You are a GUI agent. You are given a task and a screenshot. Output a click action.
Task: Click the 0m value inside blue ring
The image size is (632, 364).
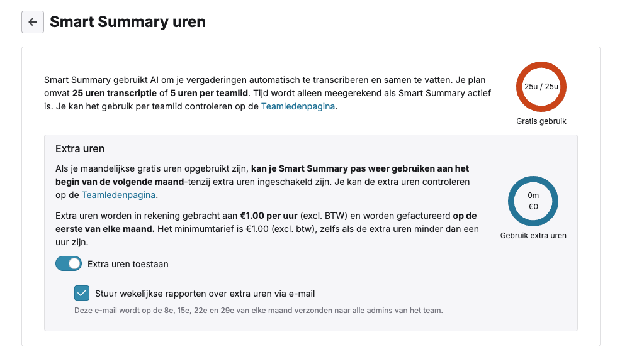(533, 196)
